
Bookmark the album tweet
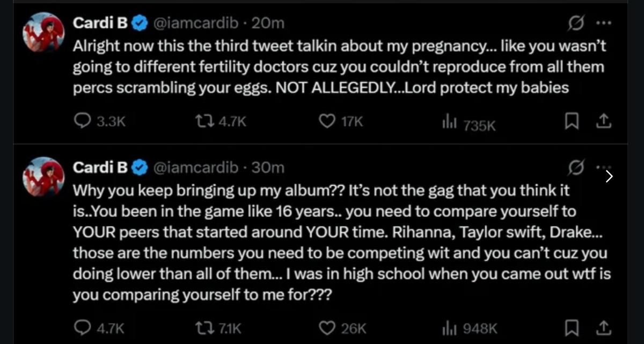570,327
